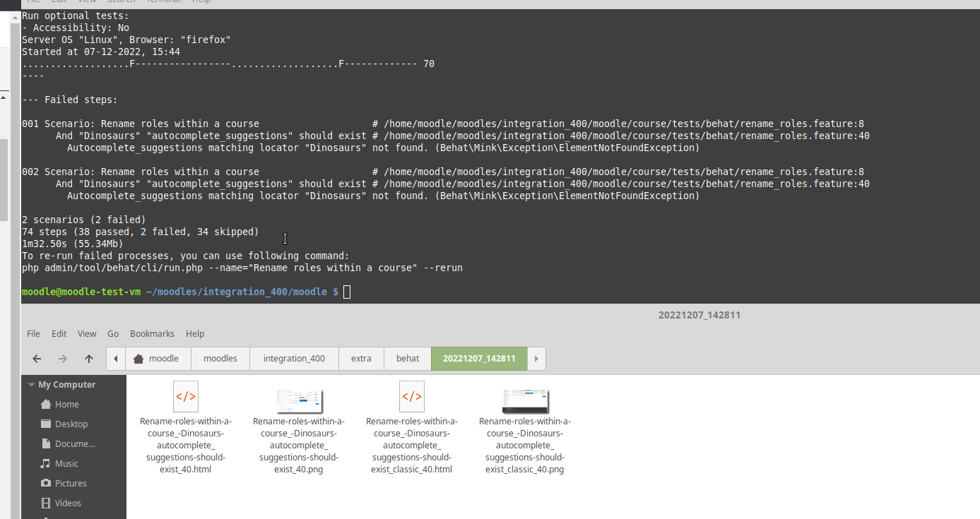The image size is (980, 519).
Task: Click the "001 Scenario" line in terminal
Action: 443,124
